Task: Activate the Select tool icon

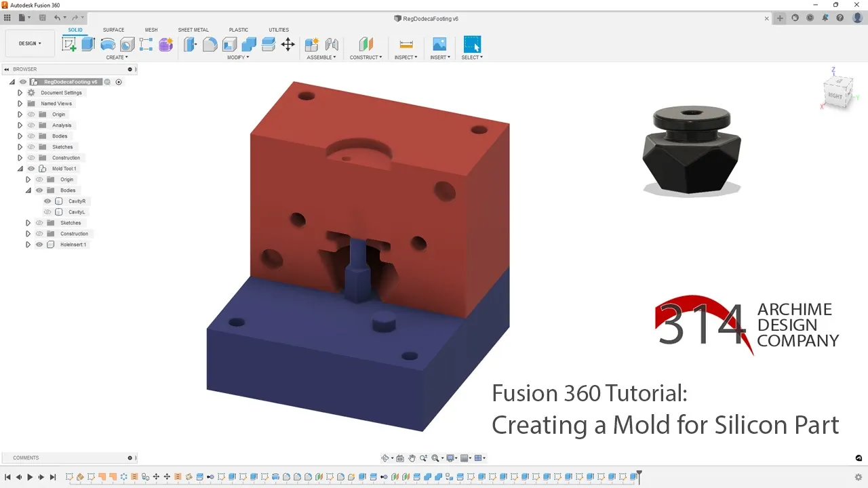Action: coord(472,45)
